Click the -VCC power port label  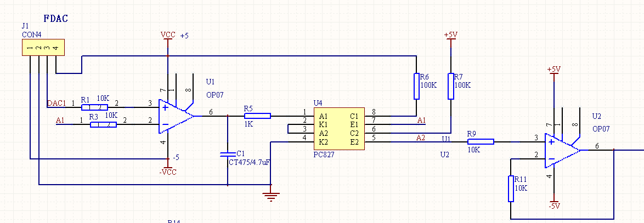pos(167,172)
